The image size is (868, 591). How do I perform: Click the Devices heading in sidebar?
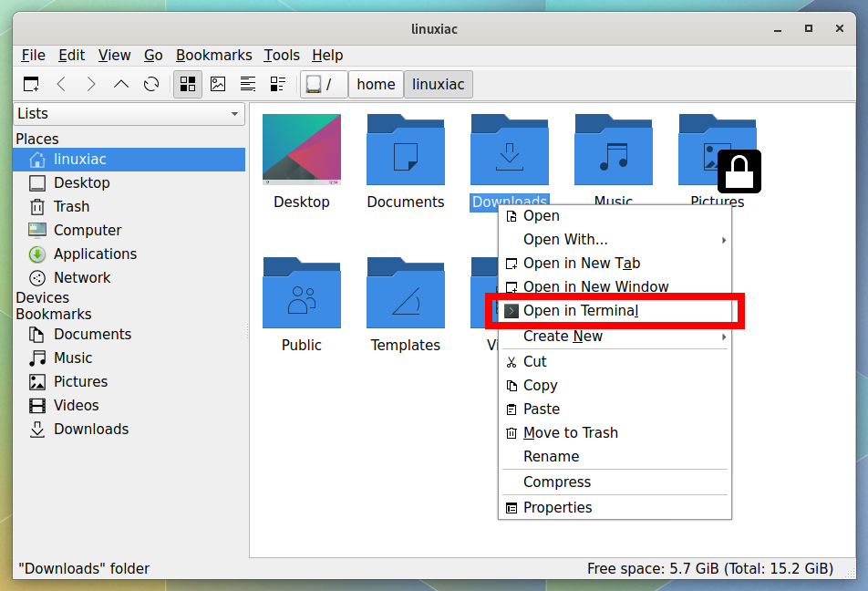(x=43, y=298)
